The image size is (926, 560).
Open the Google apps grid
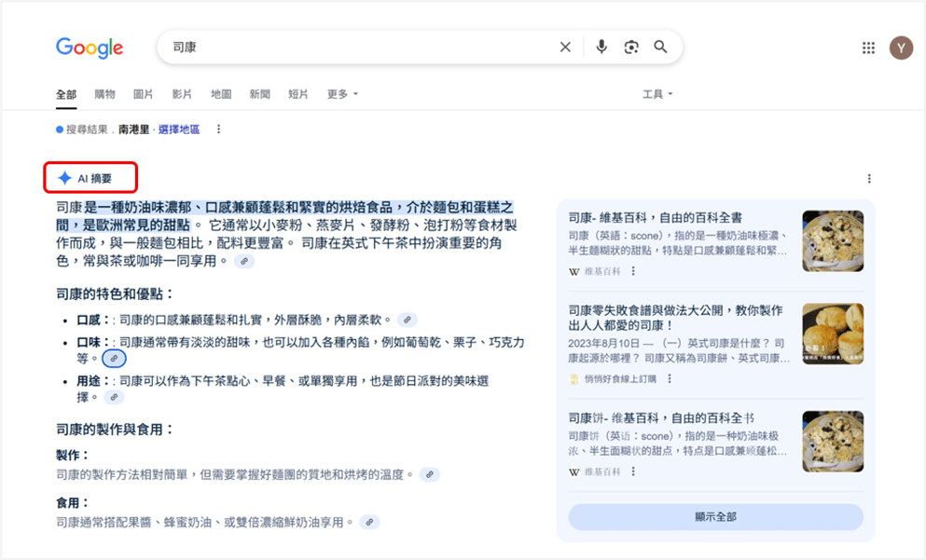click(868, 48)
